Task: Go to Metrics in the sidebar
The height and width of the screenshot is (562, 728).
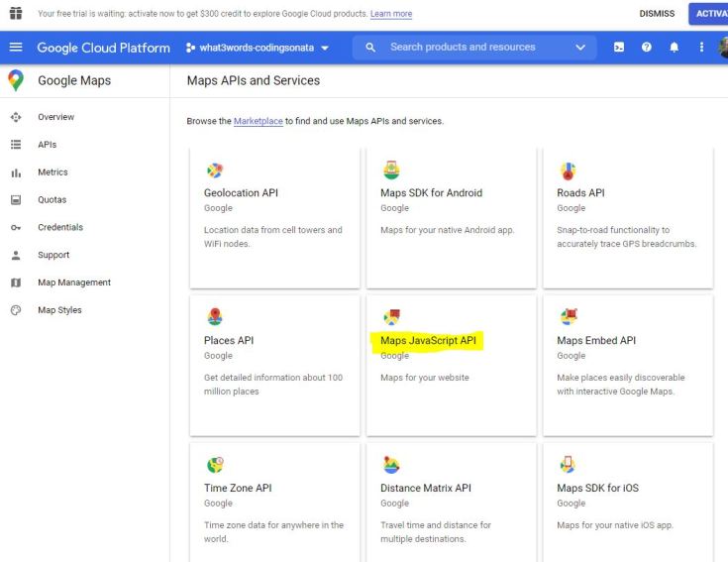Action: click(52, 172)
